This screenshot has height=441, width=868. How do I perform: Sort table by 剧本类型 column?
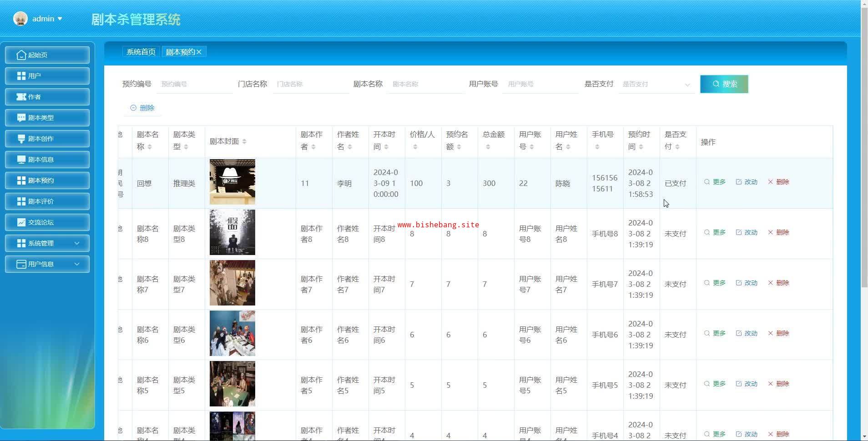(186, 147)
